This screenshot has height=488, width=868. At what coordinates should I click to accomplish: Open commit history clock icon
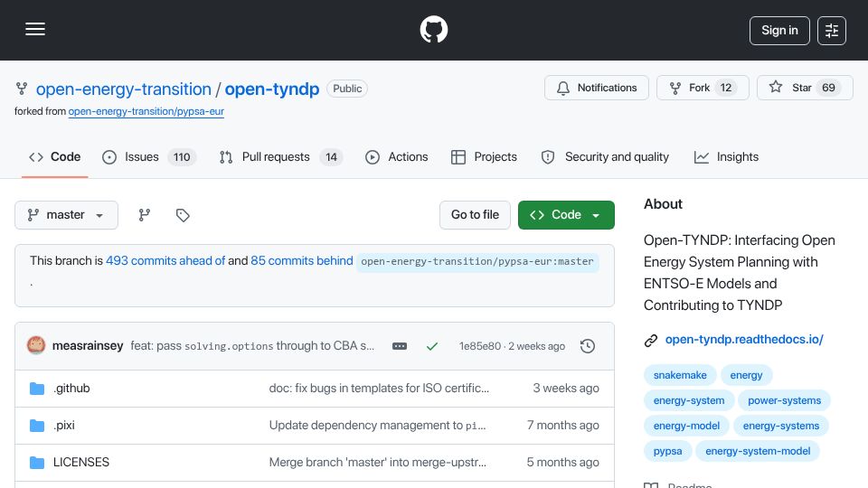(588, 346)
